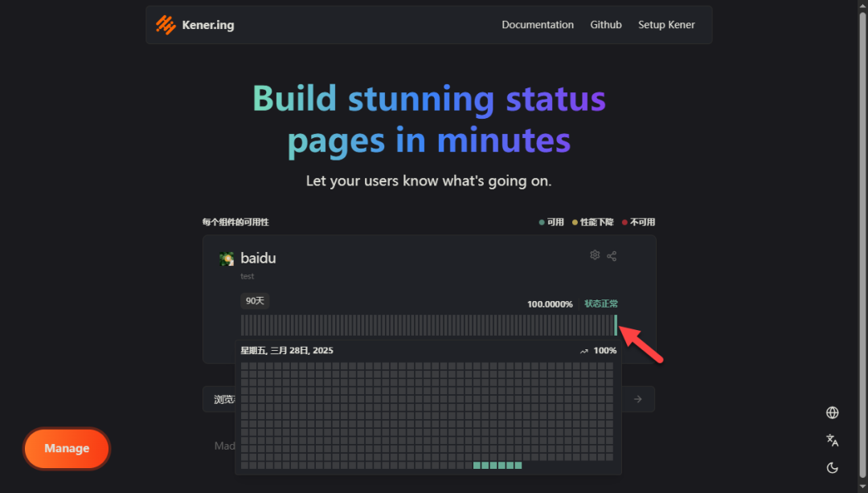
Task: Click the share icon for baidu
Action: pyautogui.click(x=612, y=255)
